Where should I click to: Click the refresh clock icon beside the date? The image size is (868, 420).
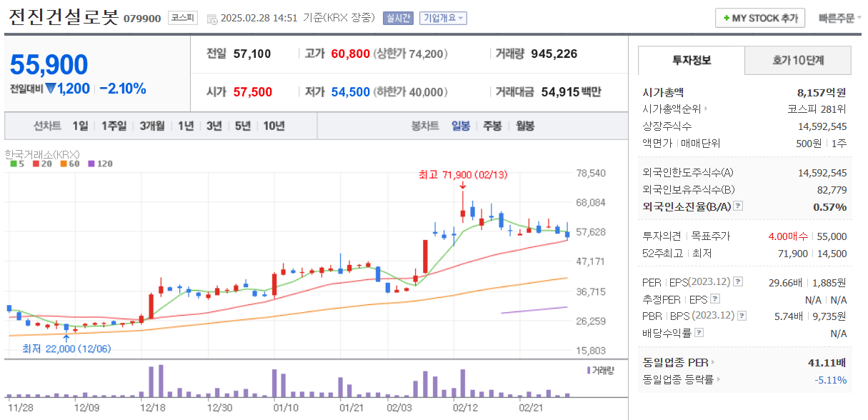pyautogui.click(x=212, y=18)
